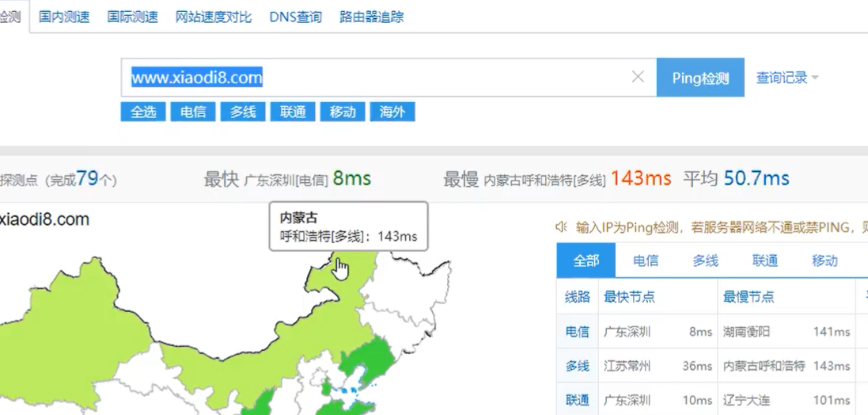Toggle the 移动 line filter
Viewport: 868px width, 415px height.
click(343, 112)
